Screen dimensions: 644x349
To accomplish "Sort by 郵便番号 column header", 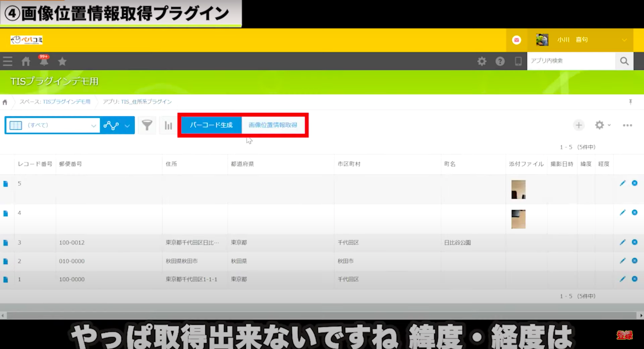I will [70, 164].
